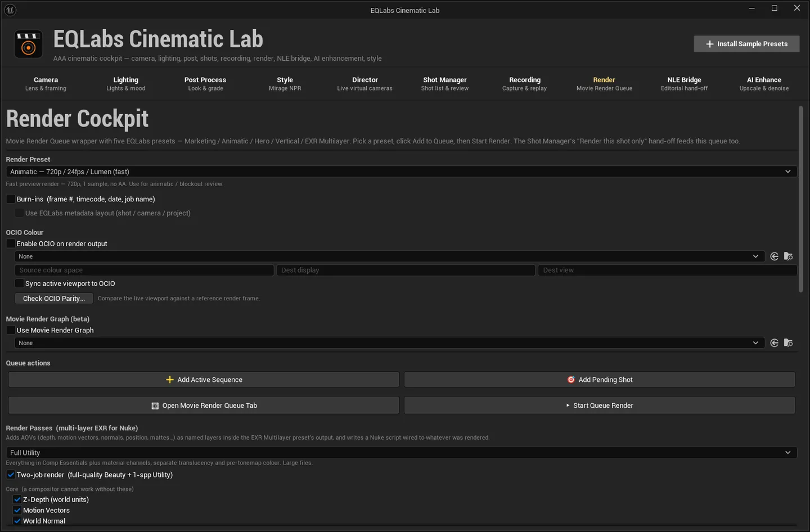Enable OCIO on render output
810x532 pixels.
coord(11,244)
